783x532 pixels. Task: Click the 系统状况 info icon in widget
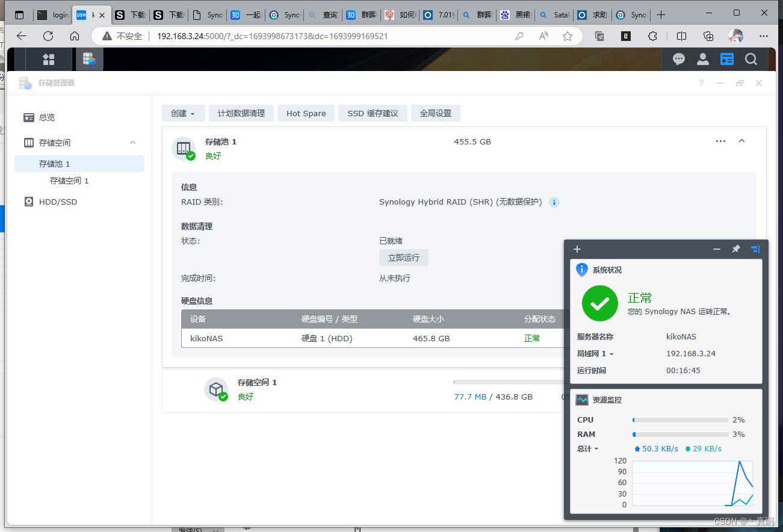(x=582, y=270)
